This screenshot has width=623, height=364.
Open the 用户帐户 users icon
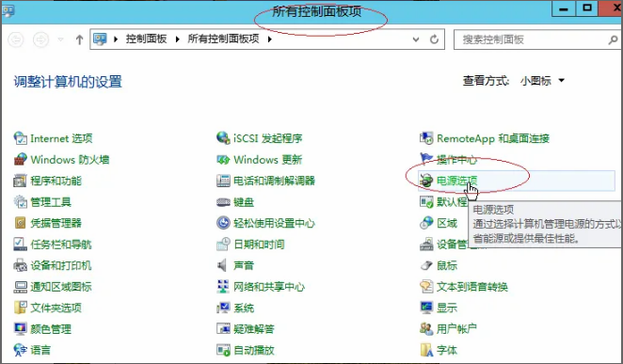426,328
